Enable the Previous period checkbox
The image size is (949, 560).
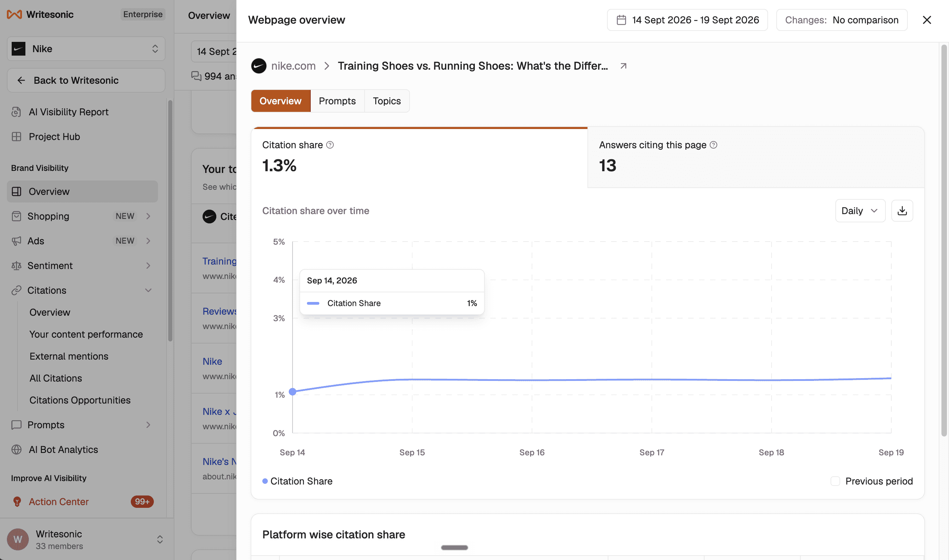point(835,481)
